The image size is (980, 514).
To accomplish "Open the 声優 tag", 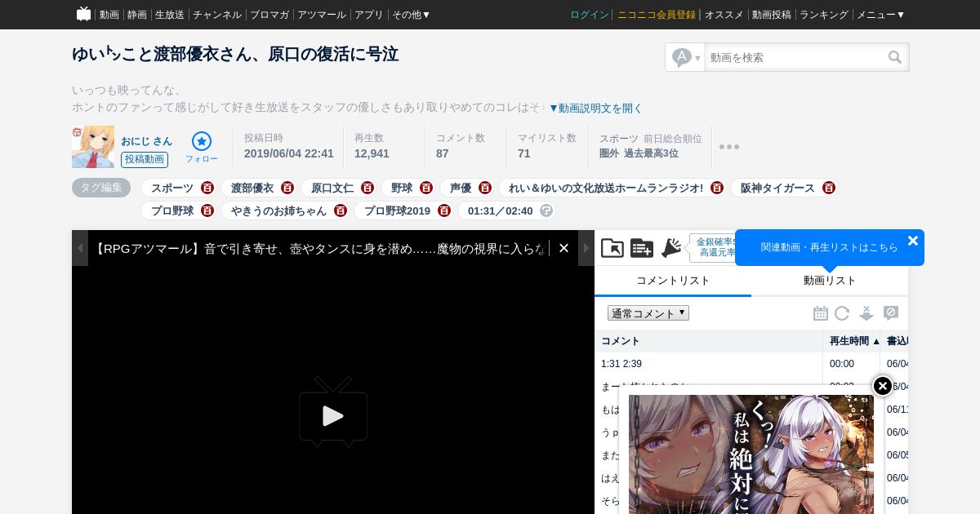I will click(x=461, y=188).
